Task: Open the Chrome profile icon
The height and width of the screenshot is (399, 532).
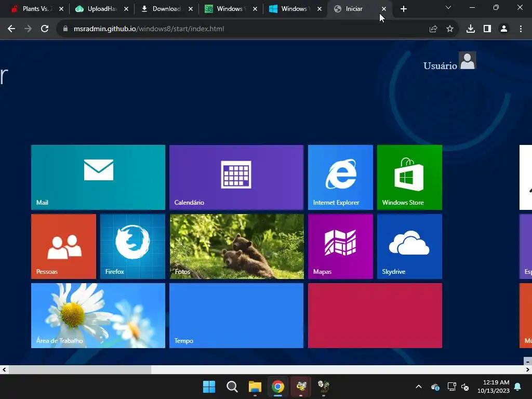Action: pos(504,29)
